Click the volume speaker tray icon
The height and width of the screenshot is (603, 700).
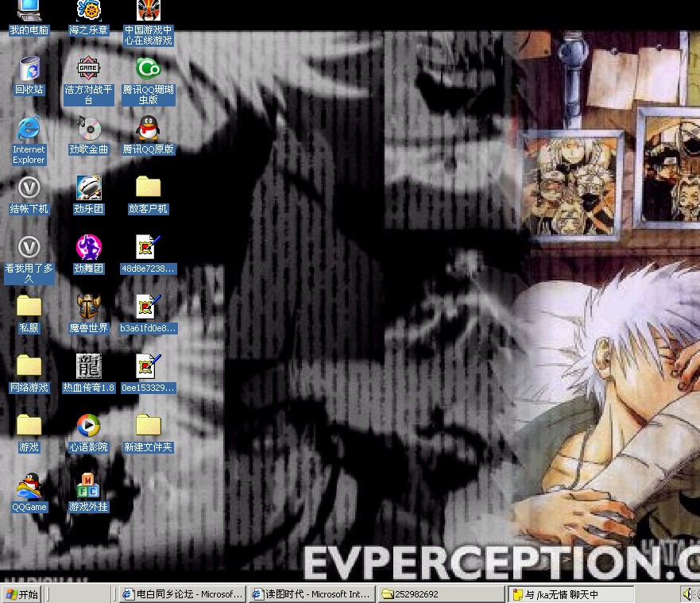click(x=686, y=594)
